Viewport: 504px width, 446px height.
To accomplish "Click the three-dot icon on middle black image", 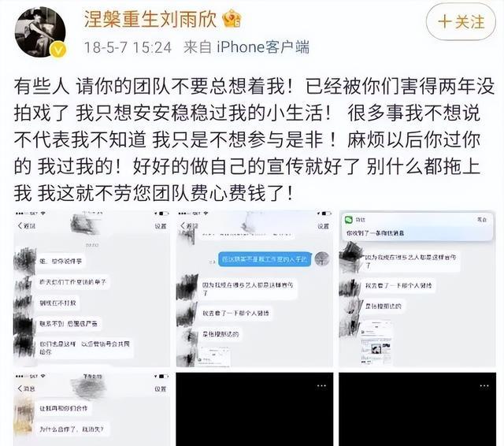I will point(321,385).
